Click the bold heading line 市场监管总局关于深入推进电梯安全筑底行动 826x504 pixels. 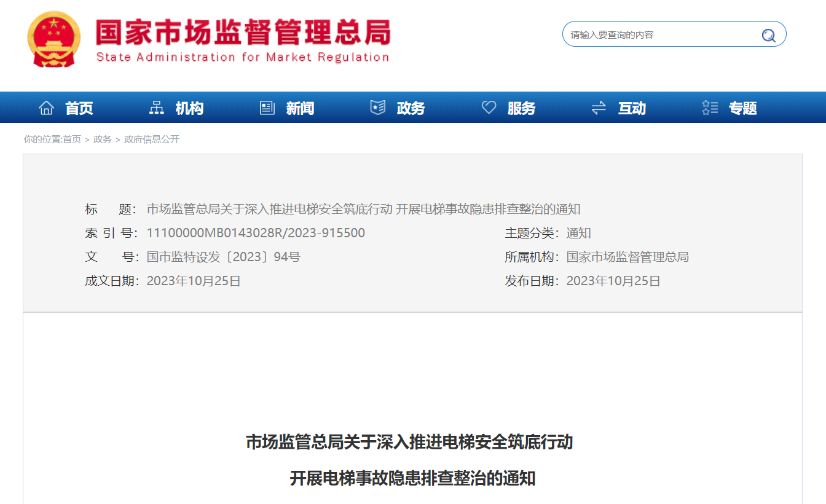pos(409,442)
